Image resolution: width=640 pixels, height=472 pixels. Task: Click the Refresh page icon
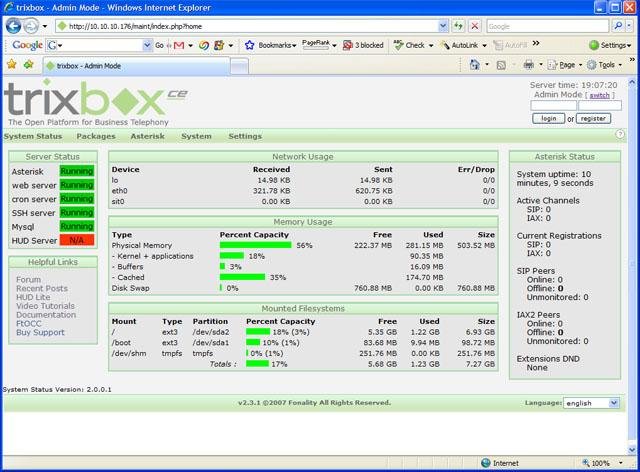[458, 26]
